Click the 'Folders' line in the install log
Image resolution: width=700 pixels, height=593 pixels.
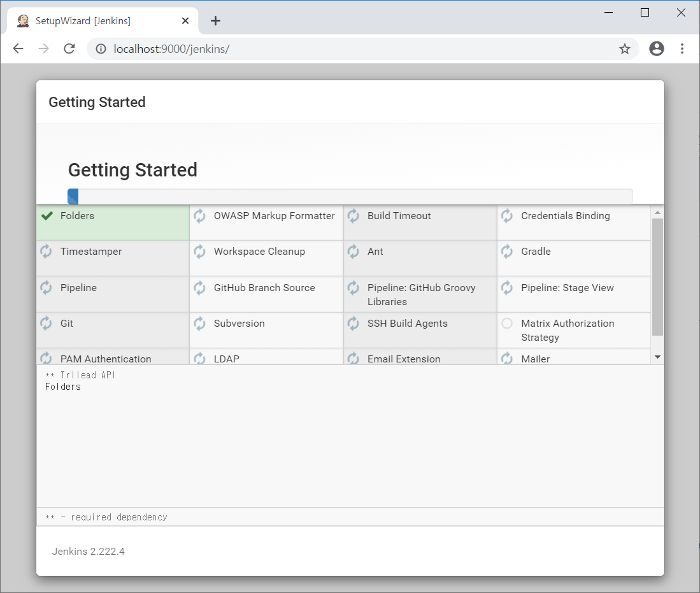pyautogui.click(x=63, y=387)
